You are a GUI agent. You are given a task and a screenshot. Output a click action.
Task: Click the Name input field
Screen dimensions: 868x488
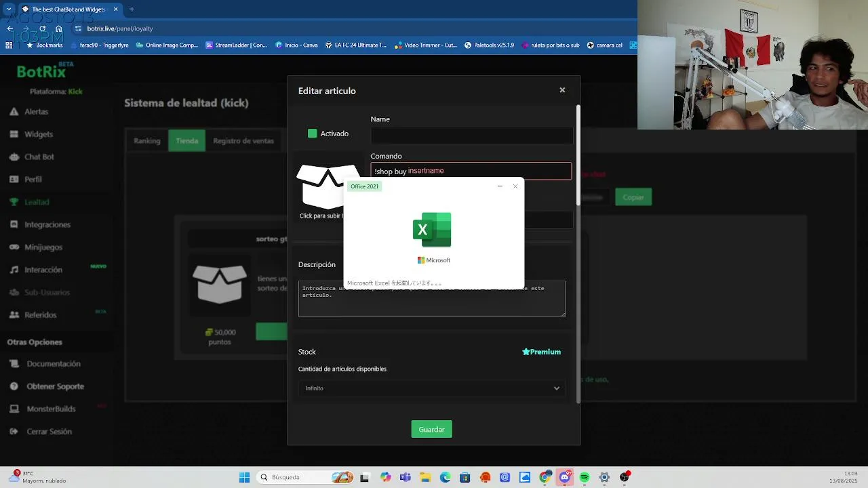471,136
